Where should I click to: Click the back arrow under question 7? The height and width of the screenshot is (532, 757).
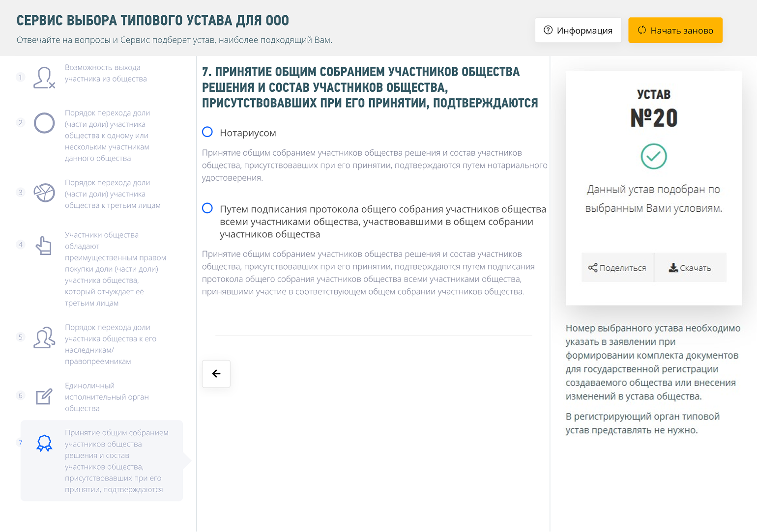coord(216,373)
